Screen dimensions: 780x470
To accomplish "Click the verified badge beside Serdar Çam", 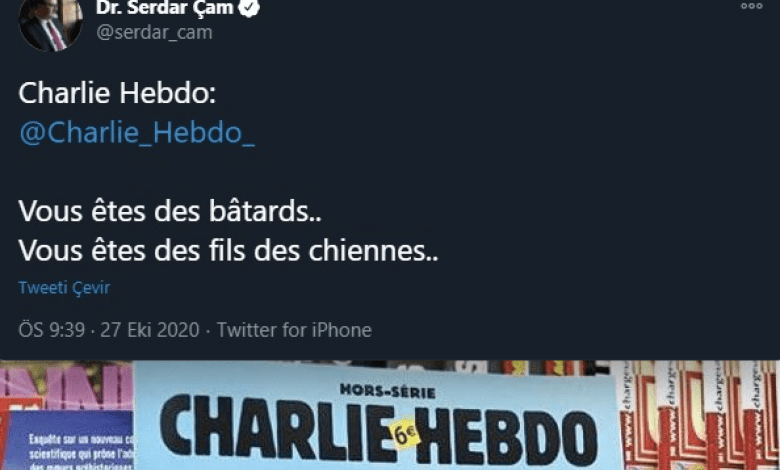I will [x=249, y=7].
